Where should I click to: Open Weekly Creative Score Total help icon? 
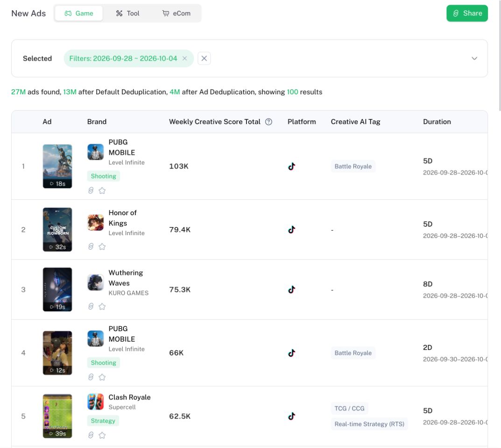(269, 122)
